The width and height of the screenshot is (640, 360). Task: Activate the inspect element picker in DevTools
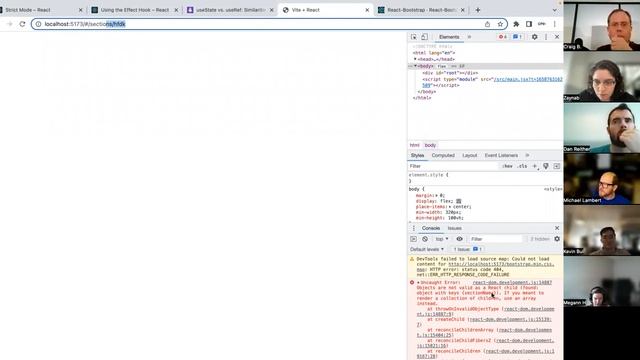pyautogui.click(x=413, y=37)
